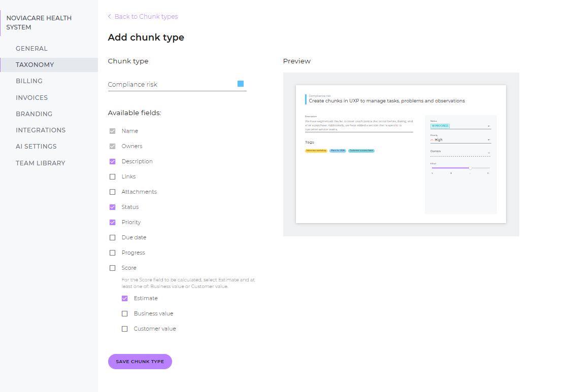The height and width of the screenshot is (392, 569).
Task: Enable the Progress field checkbox
Action: pos(113,253)
